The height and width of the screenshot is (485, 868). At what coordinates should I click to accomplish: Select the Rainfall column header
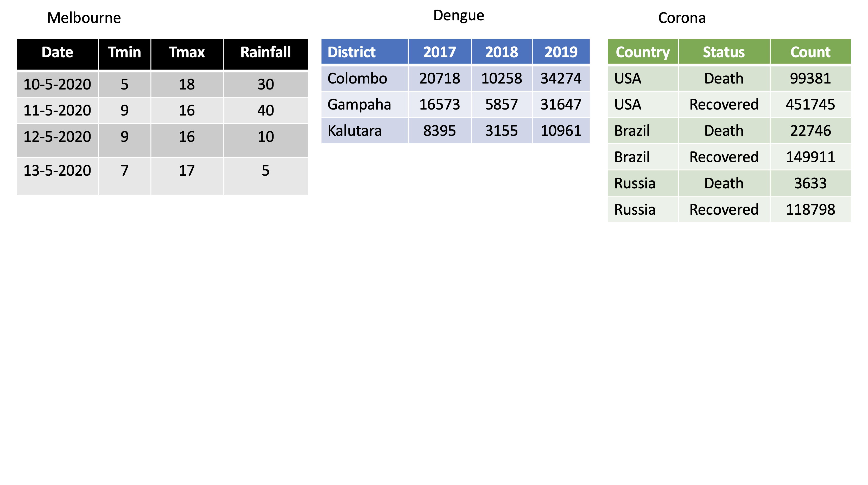[265, 53]
